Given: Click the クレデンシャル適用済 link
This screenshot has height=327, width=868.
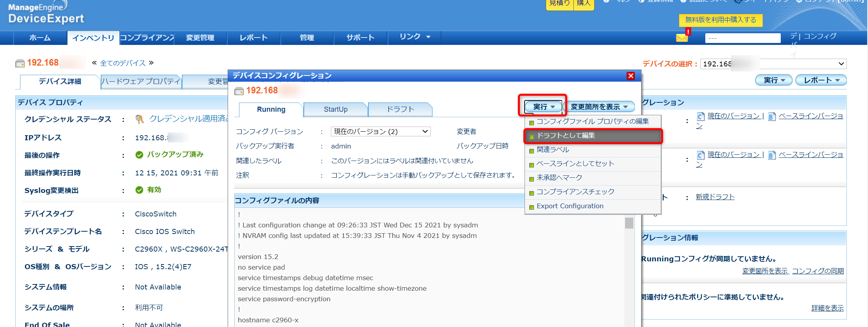Looking at the screenshot, I should 189,119.
